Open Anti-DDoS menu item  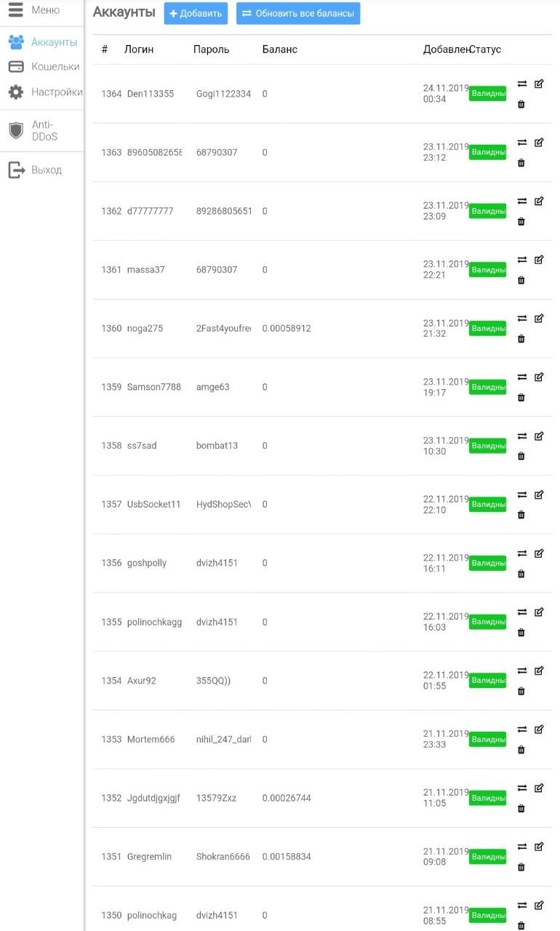click(42, 131)
